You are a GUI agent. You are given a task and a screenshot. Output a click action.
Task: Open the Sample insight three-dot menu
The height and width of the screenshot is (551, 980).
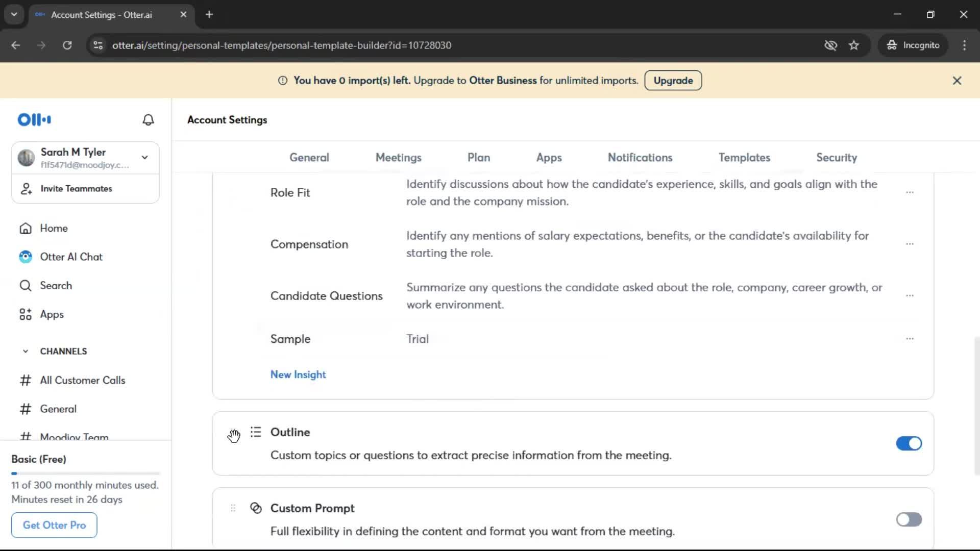click(910, 339)
